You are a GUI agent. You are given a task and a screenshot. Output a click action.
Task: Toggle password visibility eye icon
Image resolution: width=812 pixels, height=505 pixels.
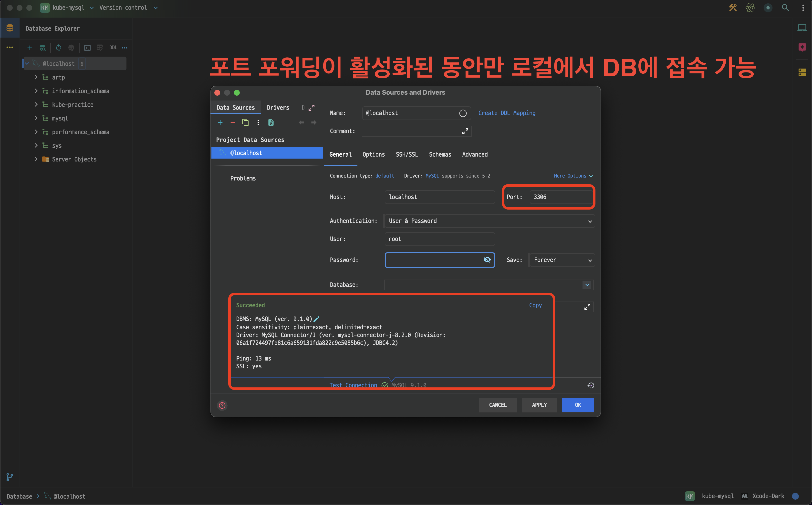point(487,260)
